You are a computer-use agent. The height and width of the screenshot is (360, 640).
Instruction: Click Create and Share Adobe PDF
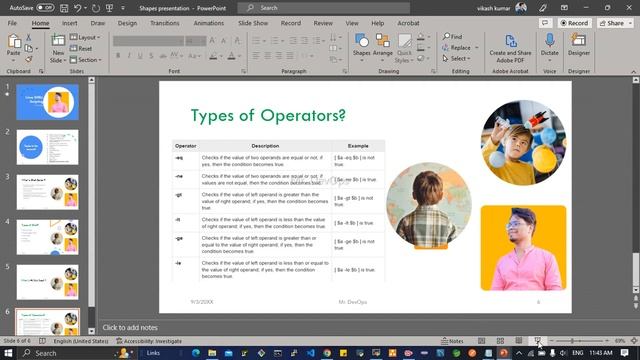click(510, 48)
